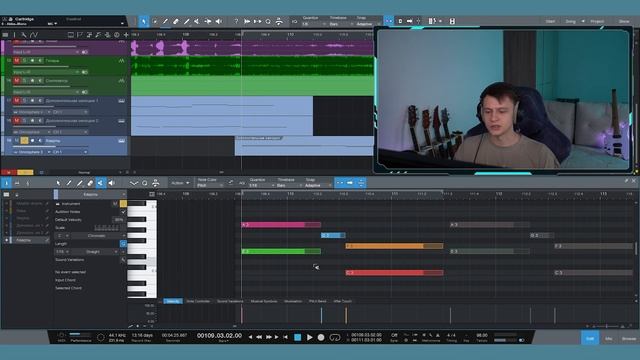Select the highlighted Mute tool in the piano roll editor

pyautogui.click(x=100, y=183)
